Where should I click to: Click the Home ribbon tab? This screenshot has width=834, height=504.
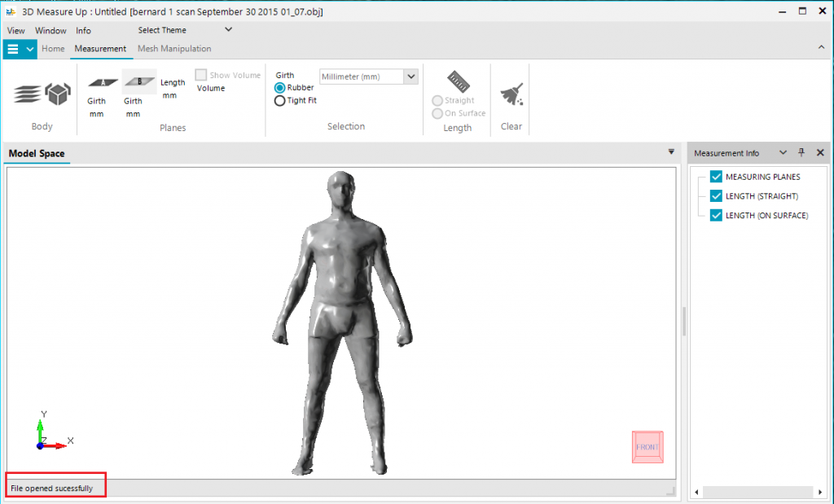pos(53,49)
